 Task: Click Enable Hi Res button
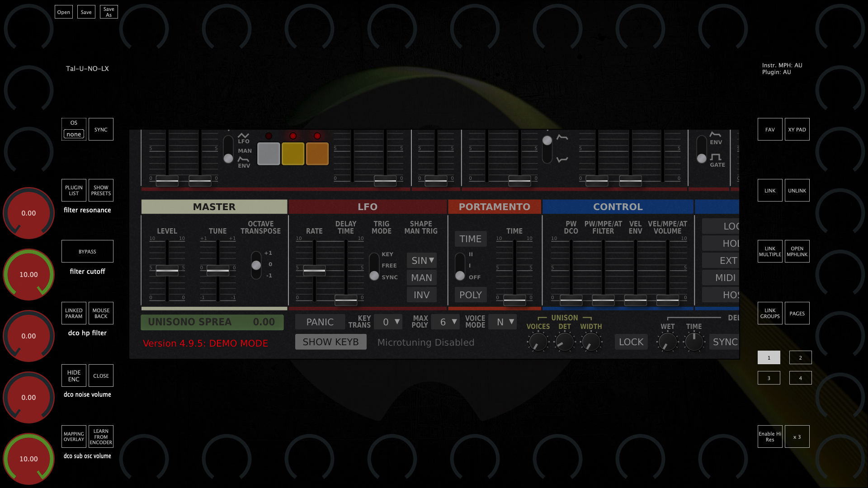coord(770,437)
